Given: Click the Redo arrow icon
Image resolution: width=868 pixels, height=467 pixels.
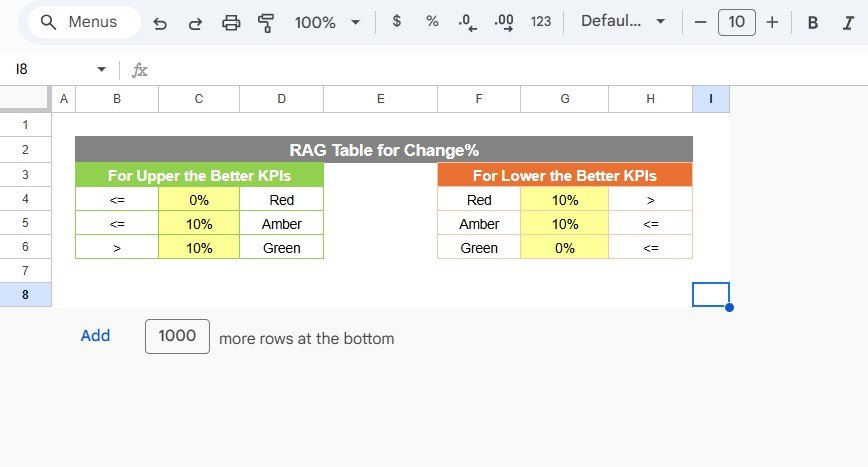Looking at the screenshot, I should coord(195,22).
